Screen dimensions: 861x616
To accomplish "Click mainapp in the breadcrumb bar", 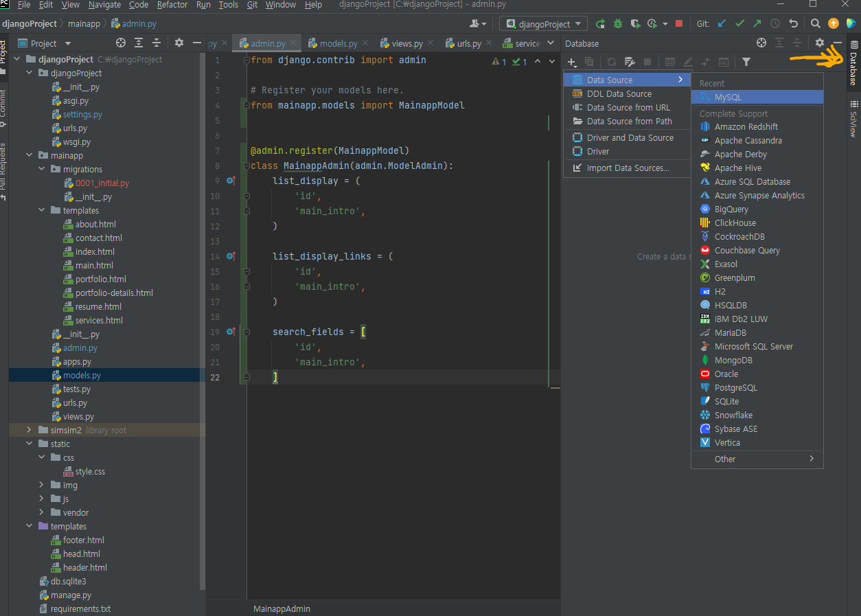I will (84, 24).
